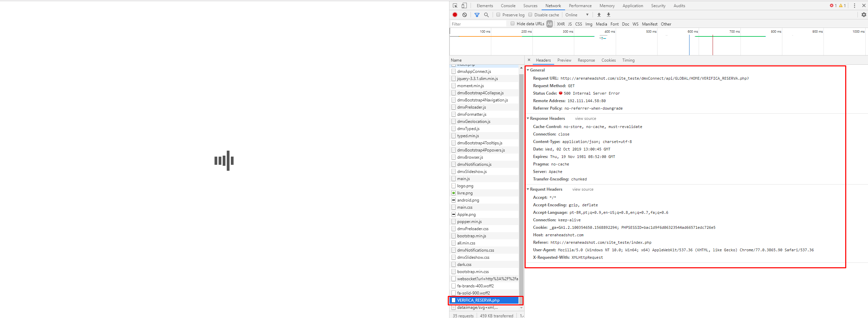
Task: Open DevTools settings gear
Action: pos(864,15)
